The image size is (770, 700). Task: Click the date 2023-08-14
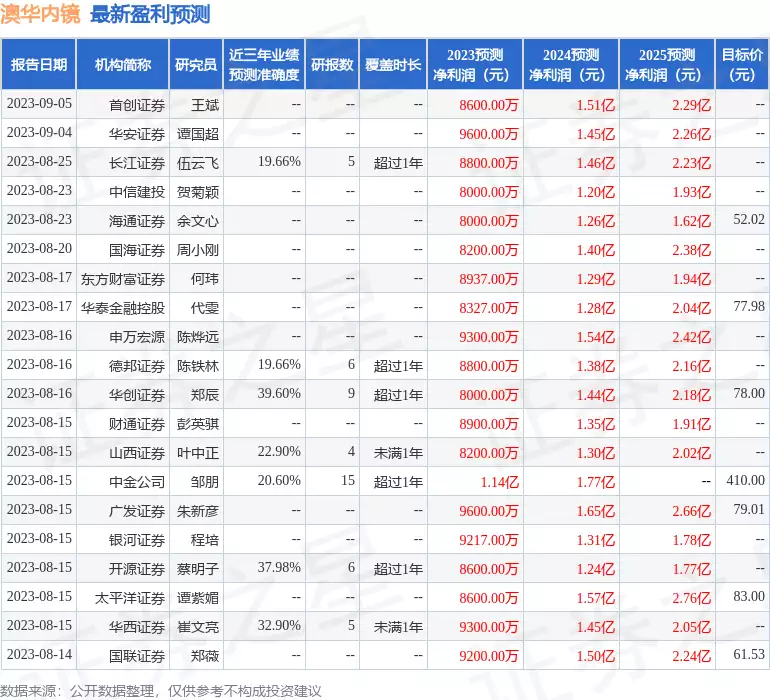tap(39, 655)
